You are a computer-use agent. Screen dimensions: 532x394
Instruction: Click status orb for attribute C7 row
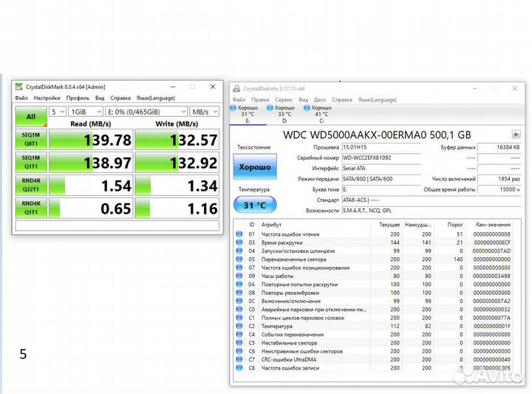point(239,359)
